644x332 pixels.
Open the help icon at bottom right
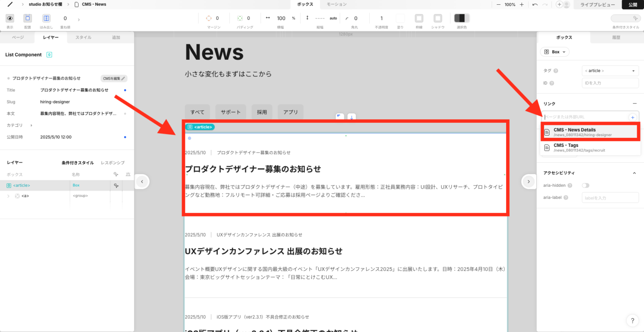pos(632,320)
